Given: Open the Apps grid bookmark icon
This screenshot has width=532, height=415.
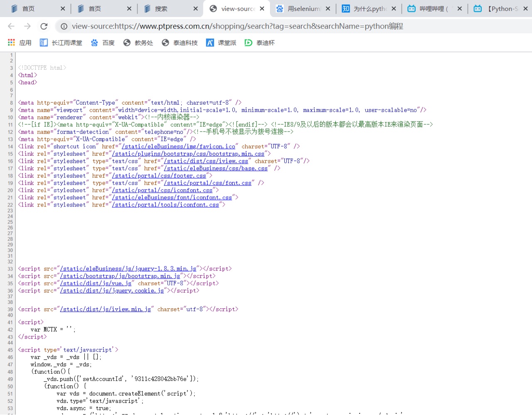Looking at the screenshot, I should pos(12,42).
